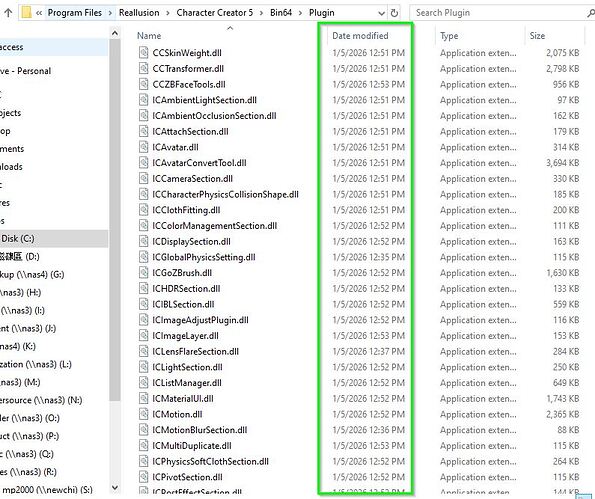Click the search magnifier icon
Image resolution: width=595 pixels, height=499 pixels.
click(x=590, y=13)
